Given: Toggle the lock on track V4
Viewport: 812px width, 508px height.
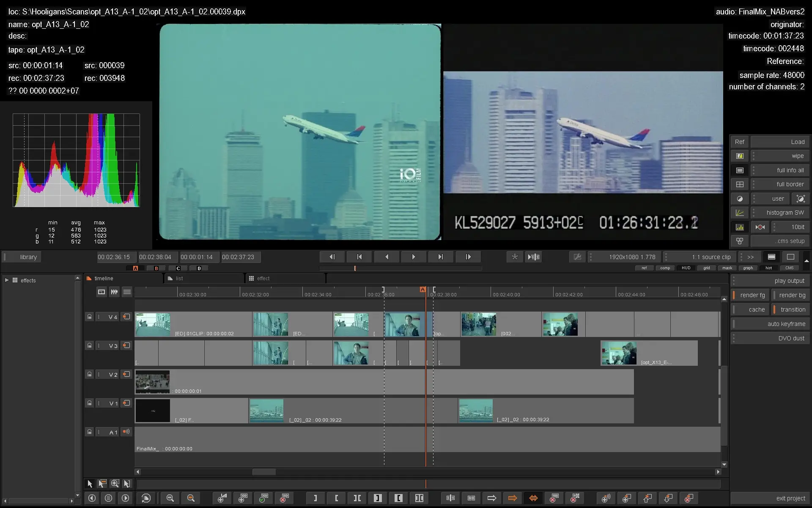Looking at the screenshot, I should click(x=89, y=317).
